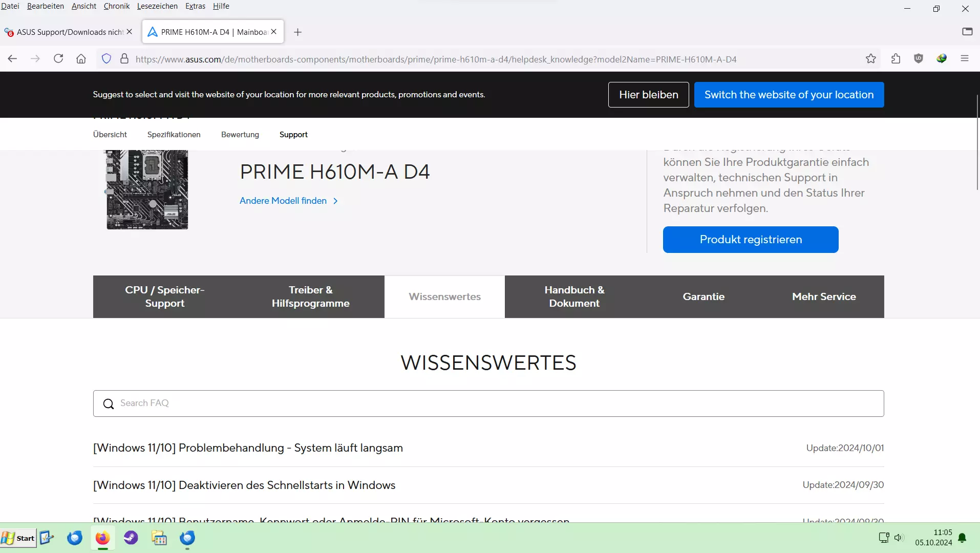Show the sidebar panel icon

(x=967, y=32)
